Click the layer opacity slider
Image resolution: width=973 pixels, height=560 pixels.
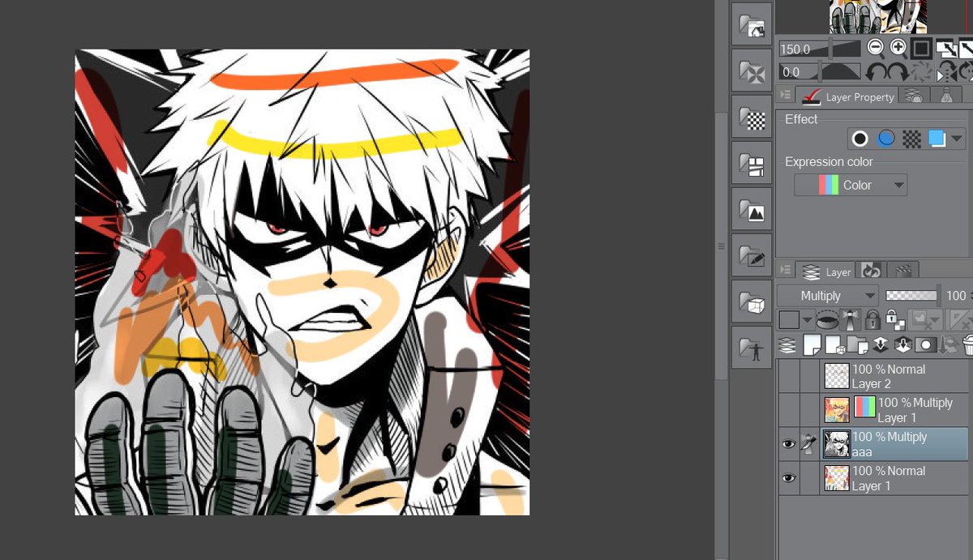[913, 296]
